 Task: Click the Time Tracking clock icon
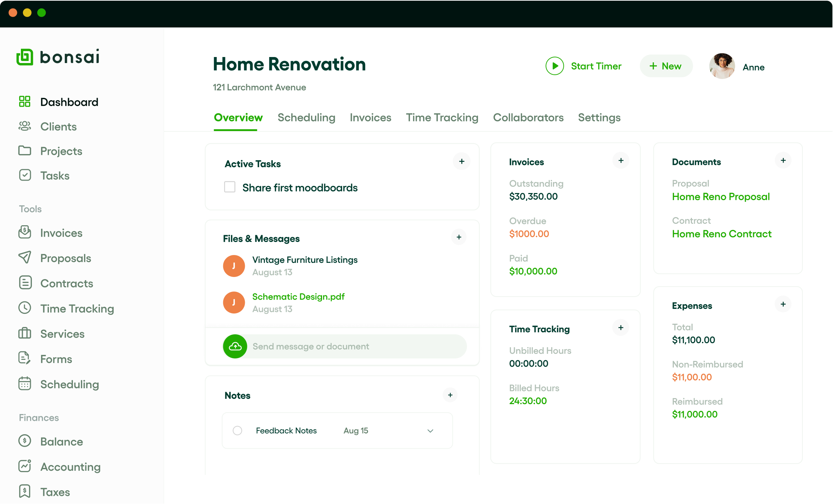pyautogui.click(x=25, y=308)
